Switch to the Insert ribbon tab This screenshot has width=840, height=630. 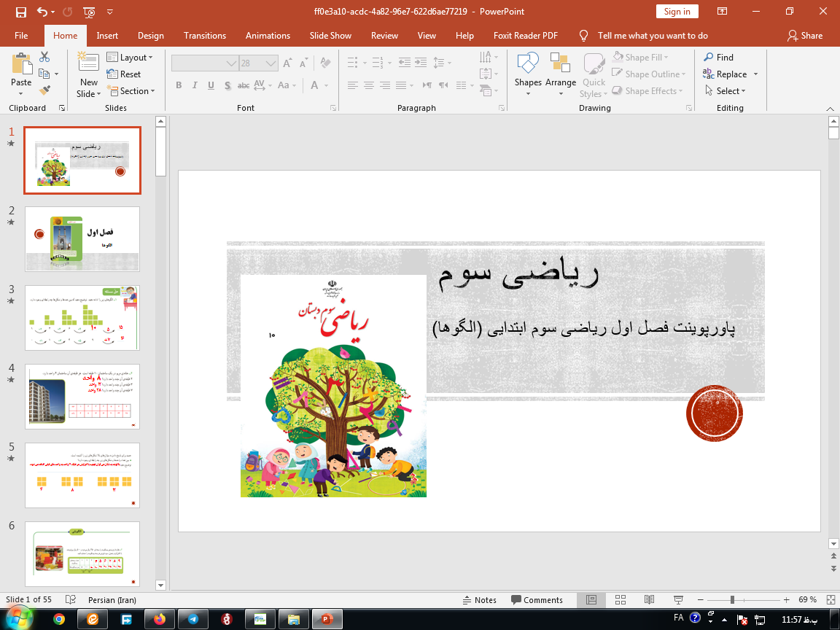click(x=106, y=35)
